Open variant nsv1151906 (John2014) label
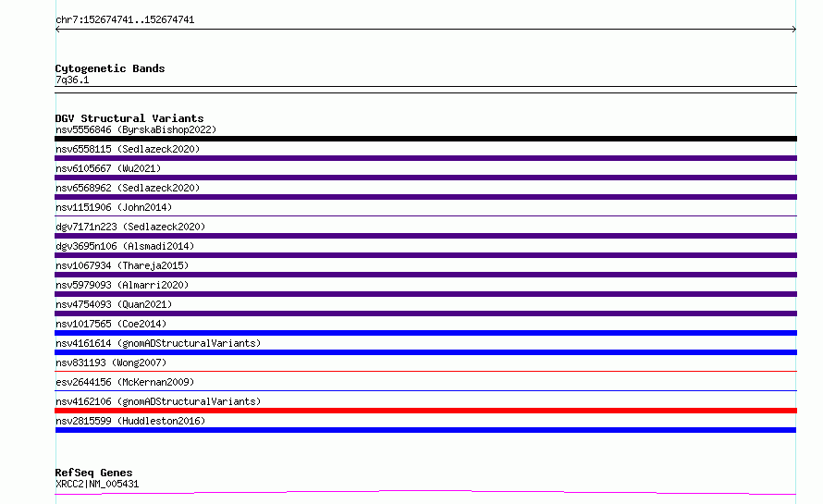This screenshot has width=823, height=504. [x=114, y=207]
